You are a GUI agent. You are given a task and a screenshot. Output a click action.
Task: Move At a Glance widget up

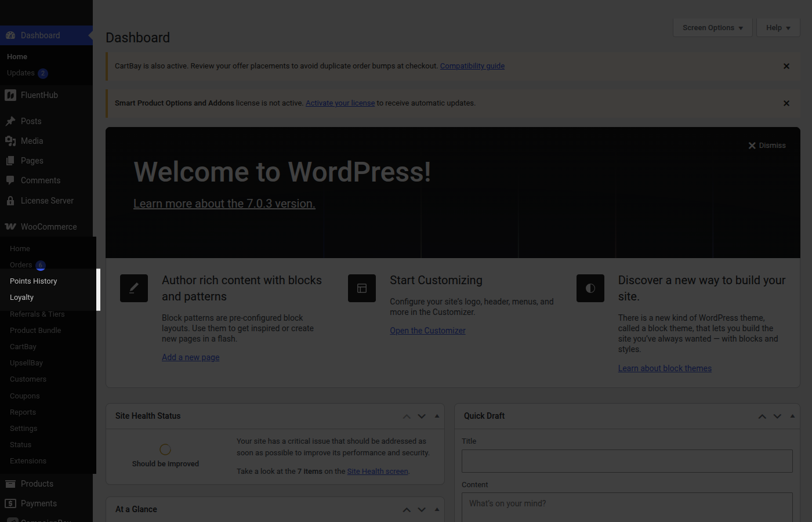click(407, 510)
